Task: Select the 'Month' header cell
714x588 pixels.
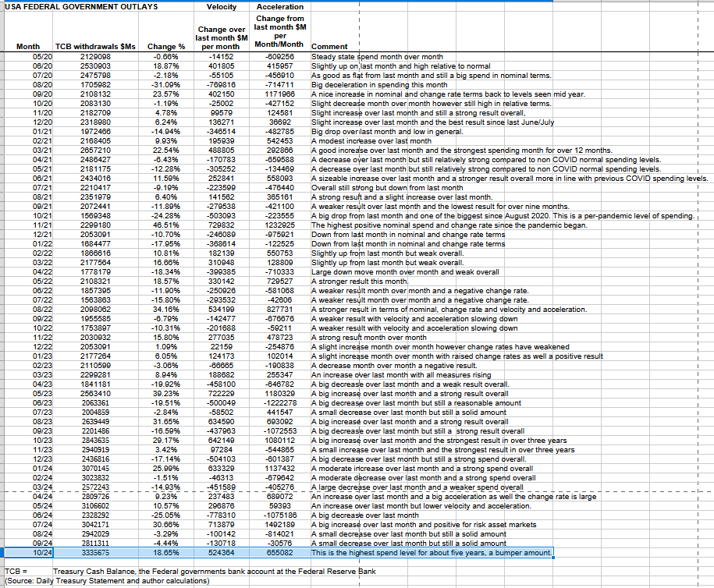Action: coord(28,47)
